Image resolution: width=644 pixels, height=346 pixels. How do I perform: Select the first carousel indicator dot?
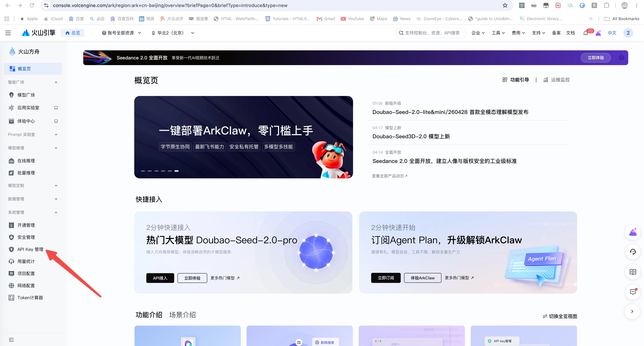tap(143, 171)
